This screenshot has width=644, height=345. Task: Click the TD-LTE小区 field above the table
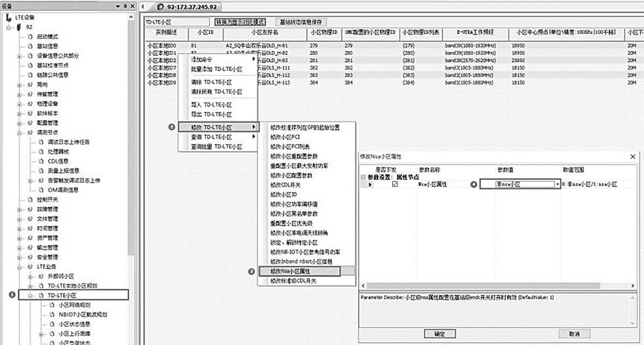tap(177, 22)
